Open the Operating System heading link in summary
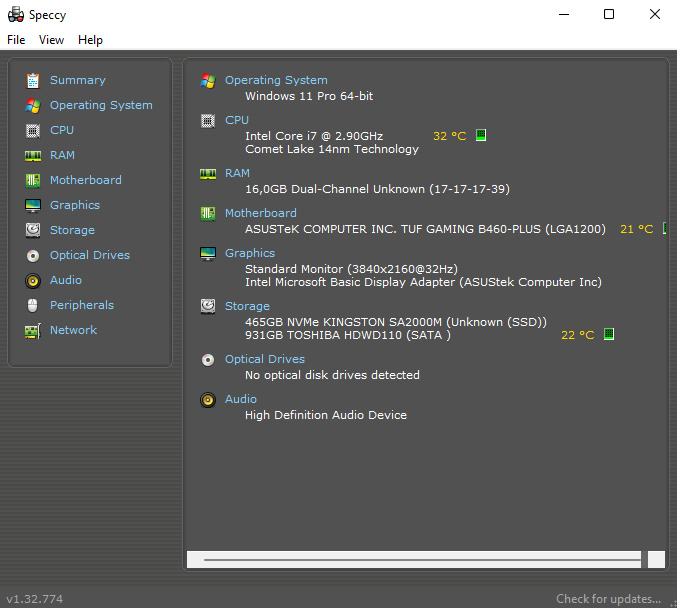 click(x=276, y=80)
